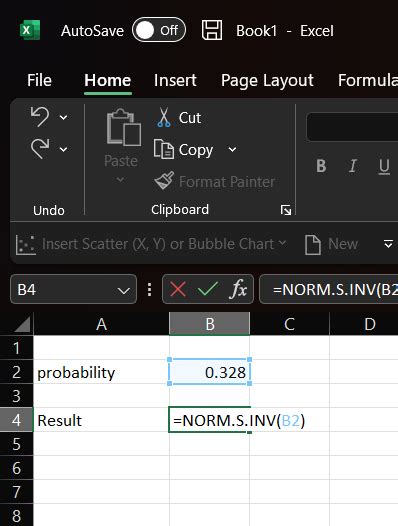398x526 pixels.
Task: Toggle the AutoSave switch
Action: coord(159,30)
